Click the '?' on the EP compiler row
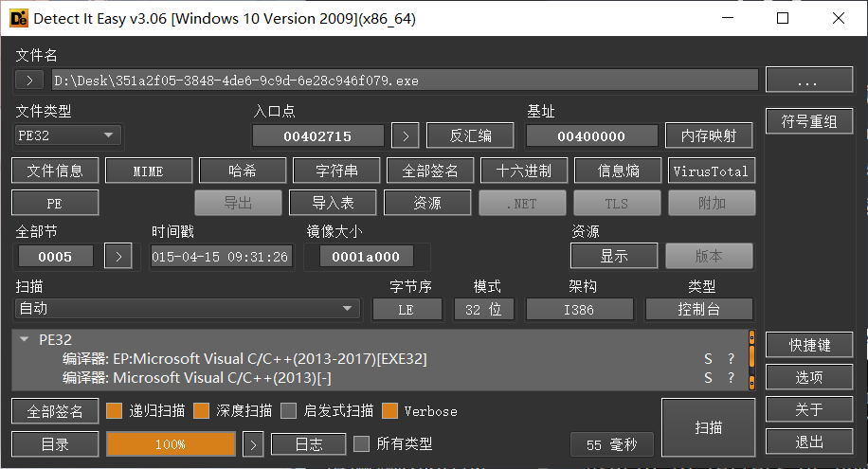Image resolution: width=868 pixels, height=469 pixels. coord(731,359)
